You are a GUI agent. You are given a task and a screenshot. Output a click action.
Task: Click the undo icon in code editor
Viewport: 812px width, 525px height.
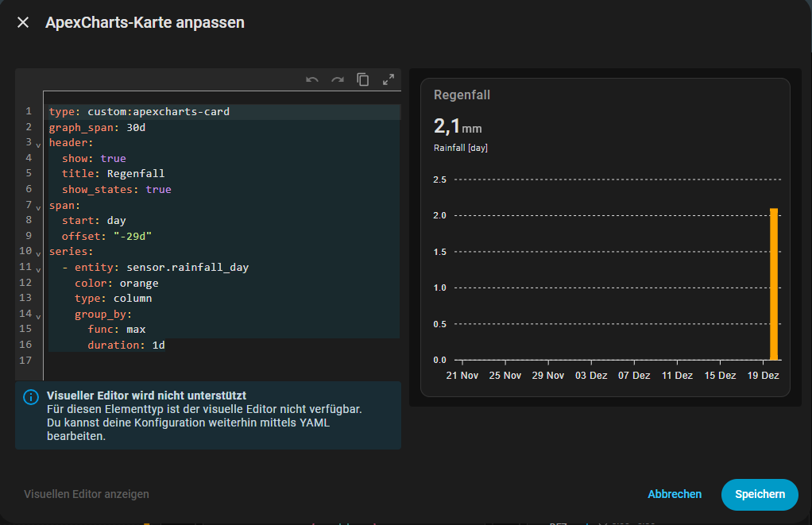[312, 79]
